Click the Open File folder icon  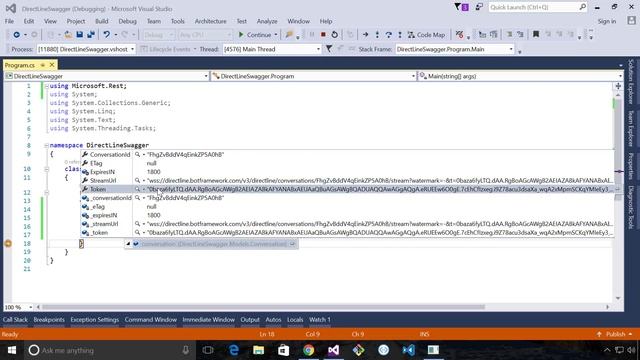pos(68,35)
